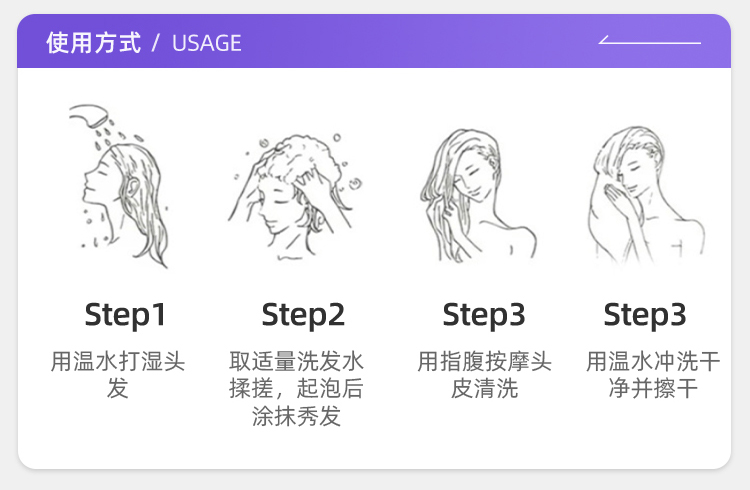
Task: Click the scalp massage illustration
Action: click(x=478, y=196)
